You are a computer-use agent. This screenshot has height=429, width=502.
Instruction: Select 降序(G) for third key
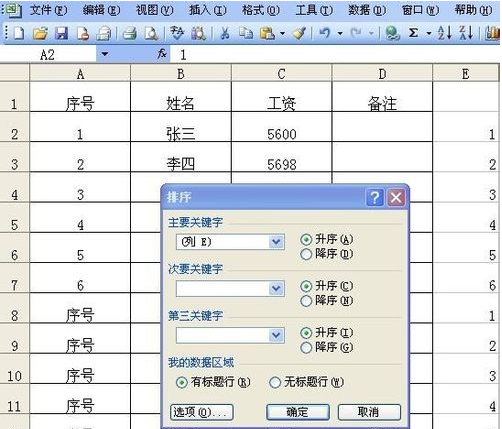click(x=326, y=347)
